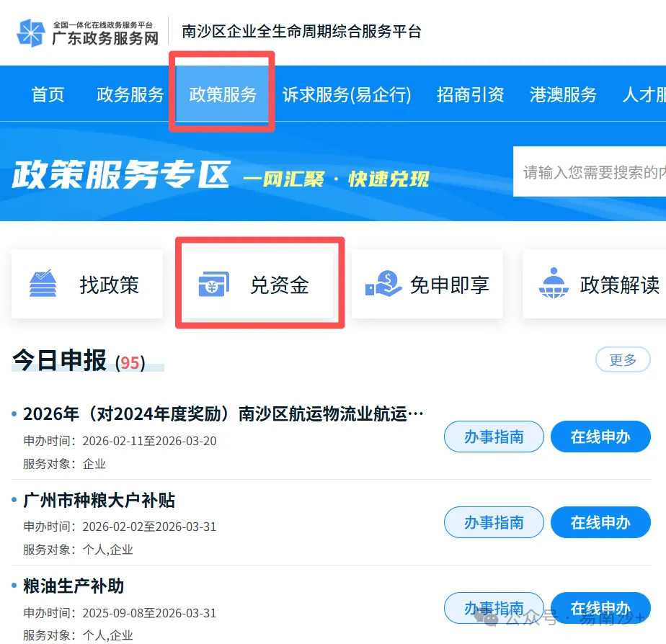Open the 招商引资 menu item
Image resolution: width=666 pixels, height=644 pixels.
pos(471,94)
